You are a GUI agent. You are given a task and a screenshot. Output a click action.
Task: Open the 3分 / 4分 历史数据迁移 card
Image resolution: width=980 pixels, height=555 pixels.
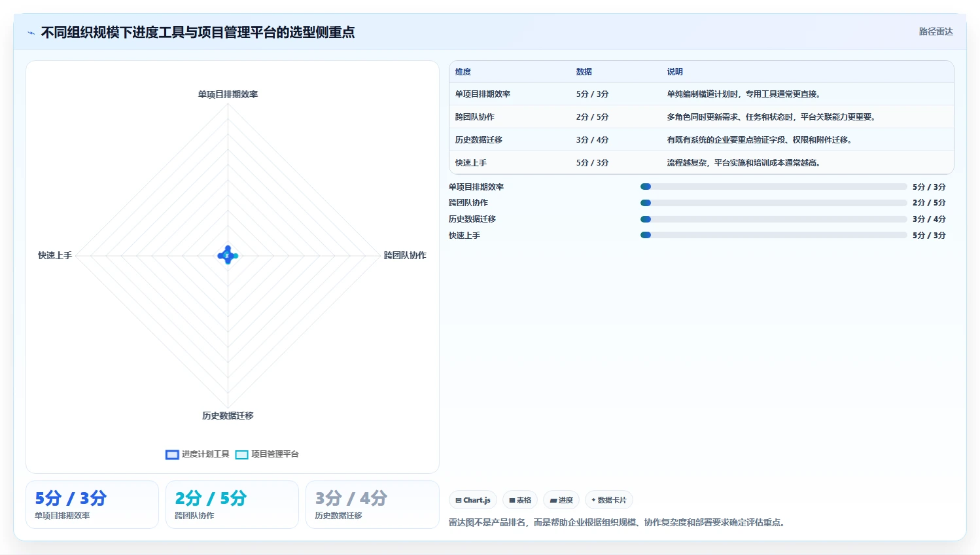372,505
